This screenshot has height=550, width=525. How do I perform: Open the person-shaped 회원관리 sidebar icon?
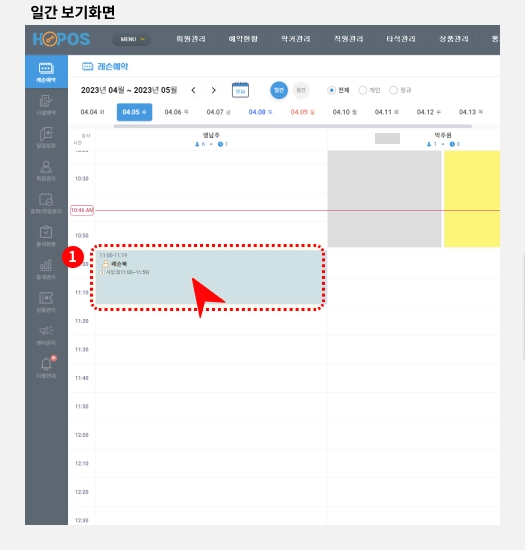(46, 171)
